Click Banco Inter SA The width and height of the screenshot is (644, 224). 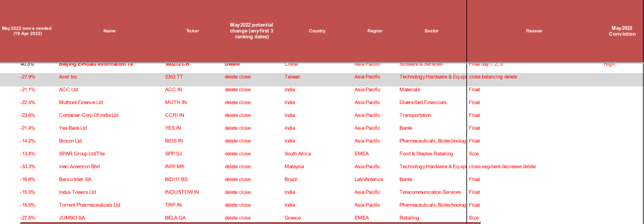pos(75,179)
